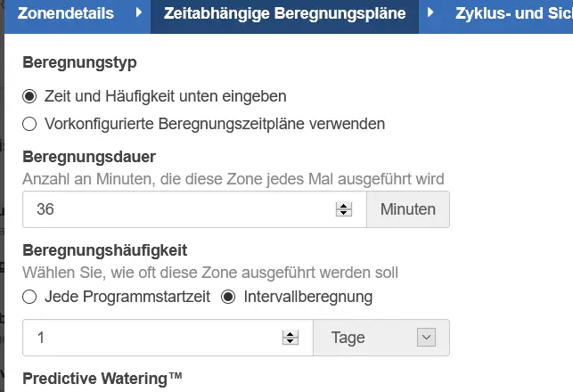
Task: Switch to Zonendetails tab
Action: point(66,13)
